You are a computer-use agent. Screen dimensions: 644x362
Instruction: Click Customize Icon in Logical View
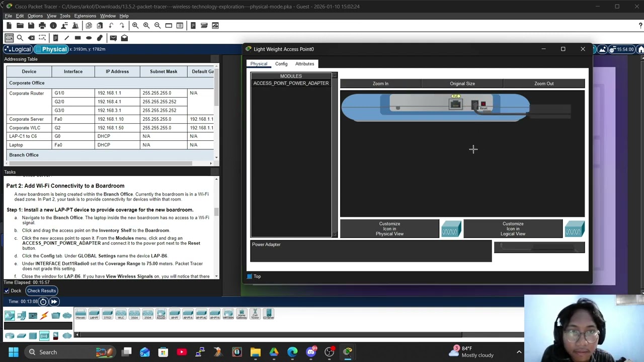click(x=513, y=229)
